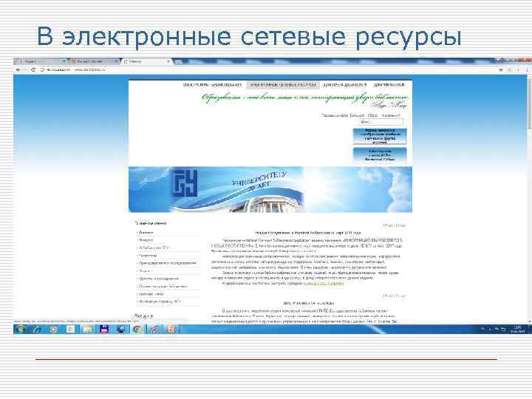This screenshot has width=532, height=399.
Task: Open 'Преподавателям и исследователям' in the left menu
Action: pos(167,263)
